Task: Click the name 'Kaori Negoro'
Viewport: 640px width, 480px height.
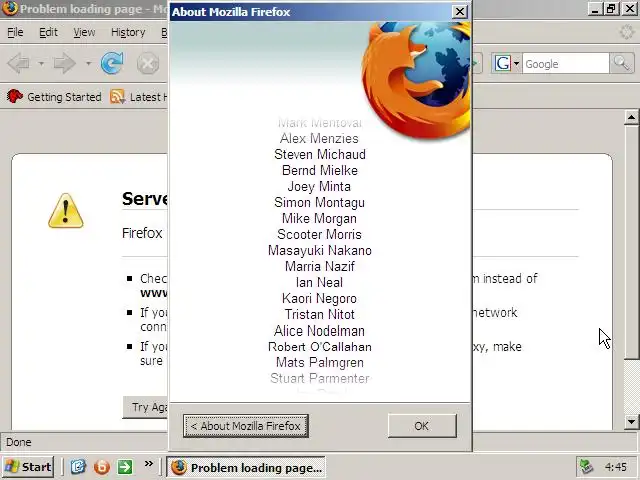Action: pos(320,298)
